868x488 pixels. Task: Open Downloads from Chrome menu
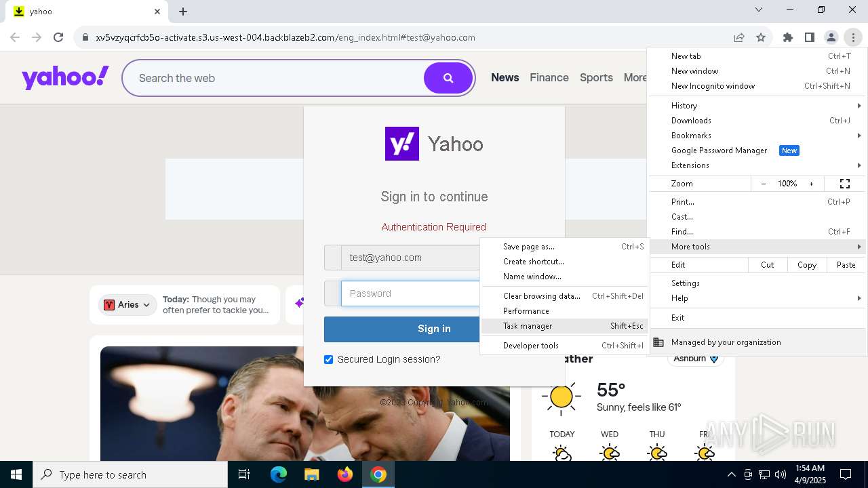click(757, 121)
